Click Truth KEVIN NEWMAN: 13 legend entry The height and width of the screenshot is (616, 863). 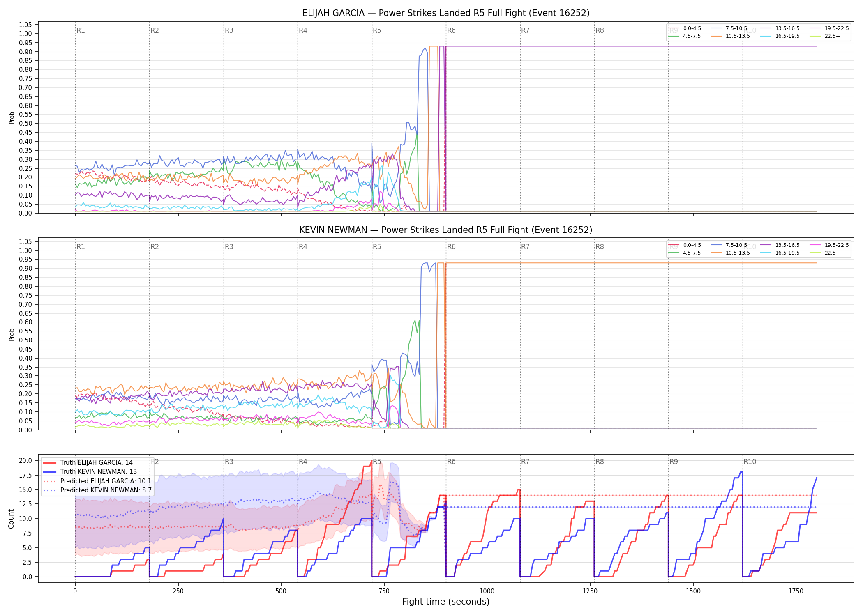(x=90, y=472)
